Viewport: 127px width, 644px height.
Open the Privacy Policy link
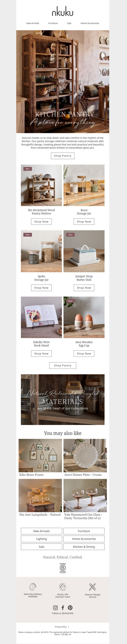click(61, 627)
